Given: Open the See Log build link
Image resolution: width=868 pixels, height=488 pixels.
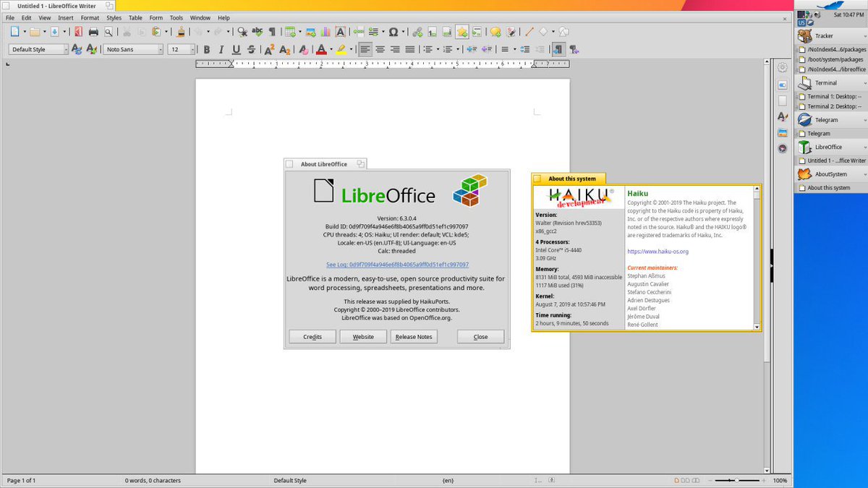Looking at the screenshot, I should click(397, 265).
